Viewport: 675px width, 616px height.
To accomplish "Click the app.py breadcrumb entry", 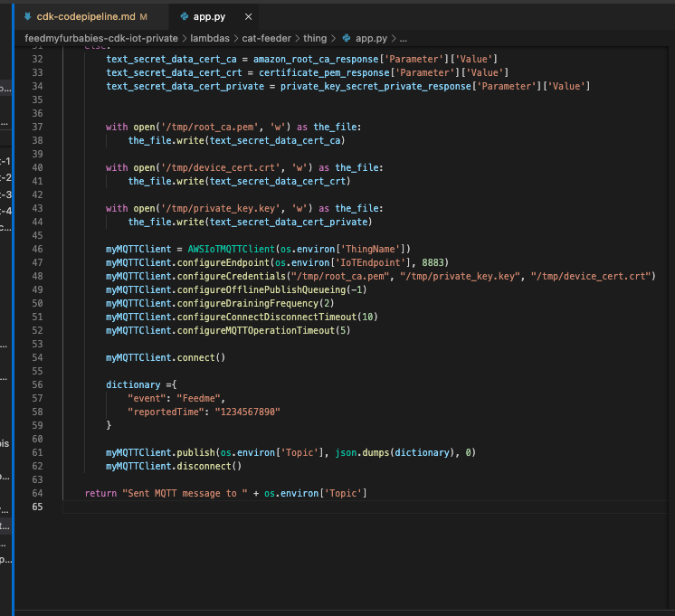I will pos(371,38).
